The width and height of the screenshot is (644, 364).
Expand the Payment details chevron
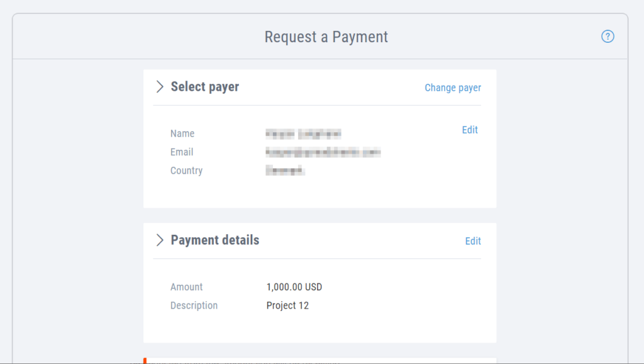click(x=160, y=240)
